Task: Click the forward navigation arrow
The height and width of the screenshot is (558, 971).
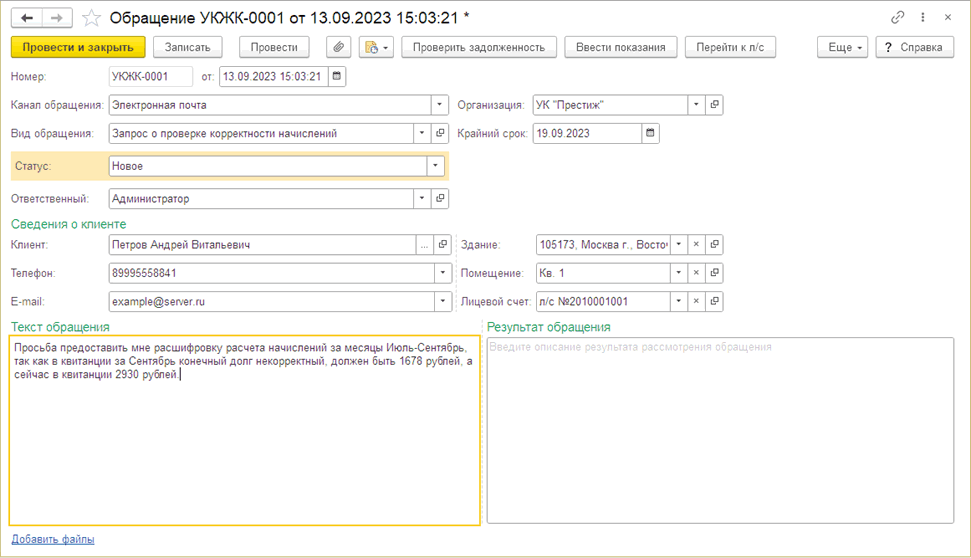Action: [57, 18]
